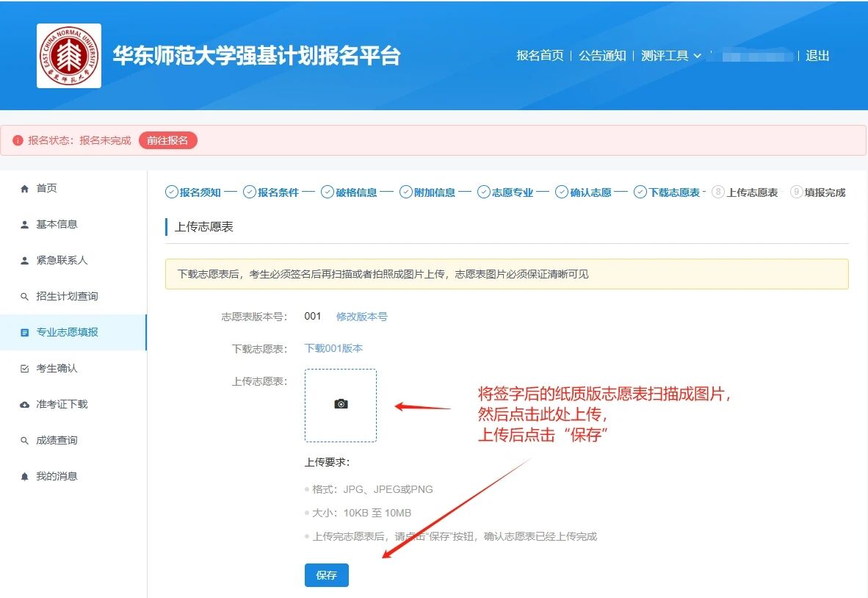868x598 pixels.
Task: Click the 下载001版本 link
Action: pyautogui.click(x=333, y=348)
